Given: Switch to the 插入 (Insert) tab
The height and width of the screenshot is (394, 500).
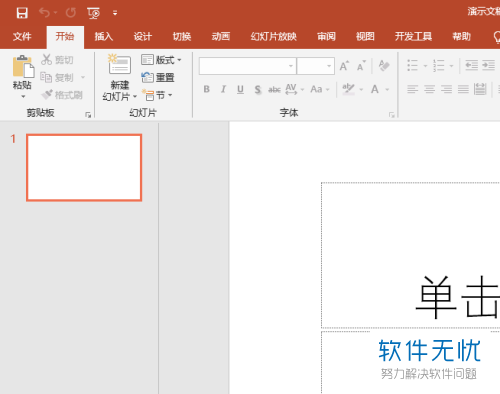Looking at the screenshot, I should [x=104, y=36].
